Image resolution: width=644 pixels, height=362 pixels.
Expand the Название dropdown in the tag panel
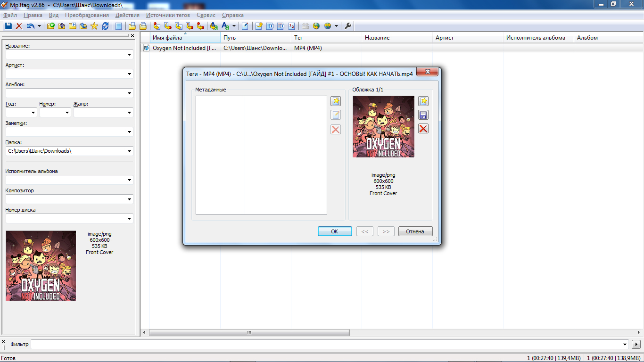(129, 55)
